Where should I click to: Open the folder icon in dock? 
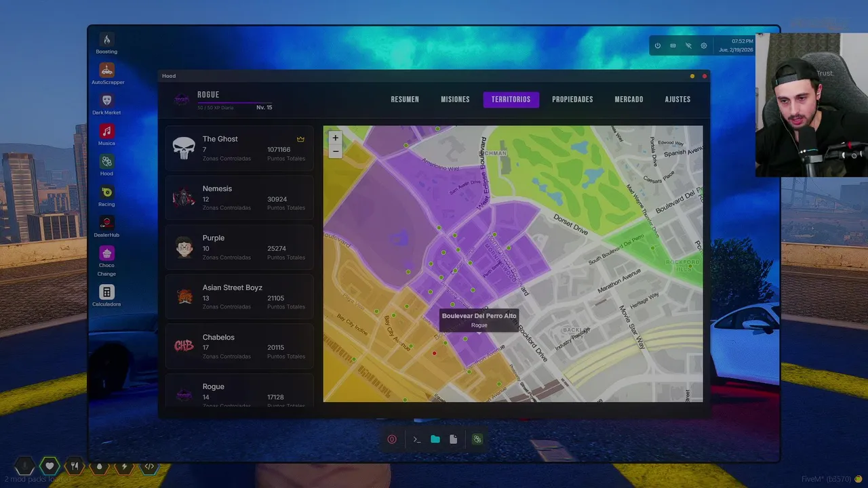[x=435, y=439]
